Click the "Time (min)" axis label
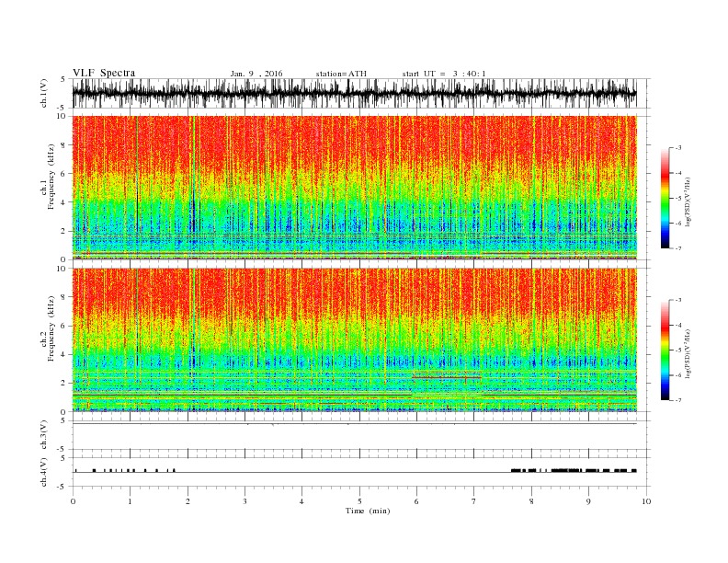This screenshot has width=728, height=563. click(x=368, y=511)
